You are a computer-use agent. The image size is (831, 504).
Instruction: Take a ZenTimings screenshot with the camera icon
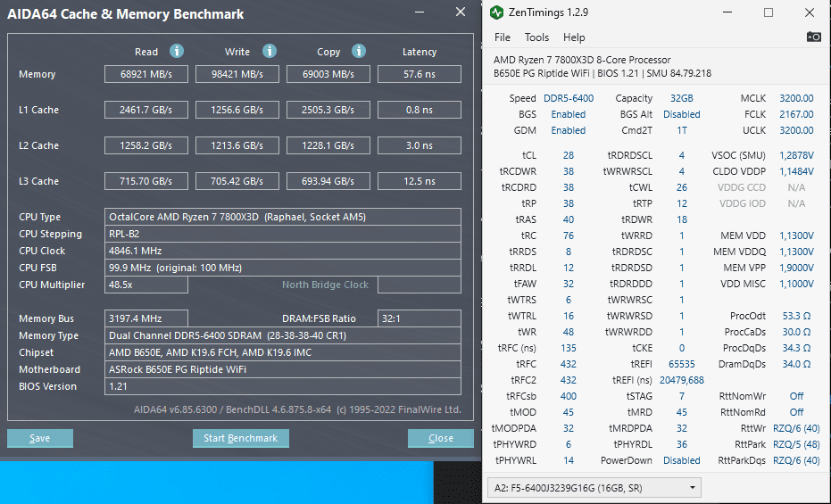click(x=813, y=37)
